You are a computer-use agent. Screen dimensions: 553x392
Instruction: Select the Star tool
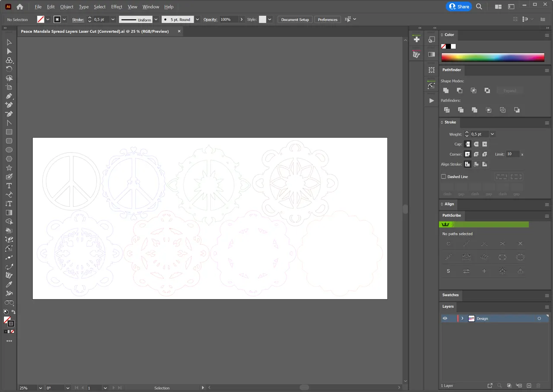pos(9,168)
